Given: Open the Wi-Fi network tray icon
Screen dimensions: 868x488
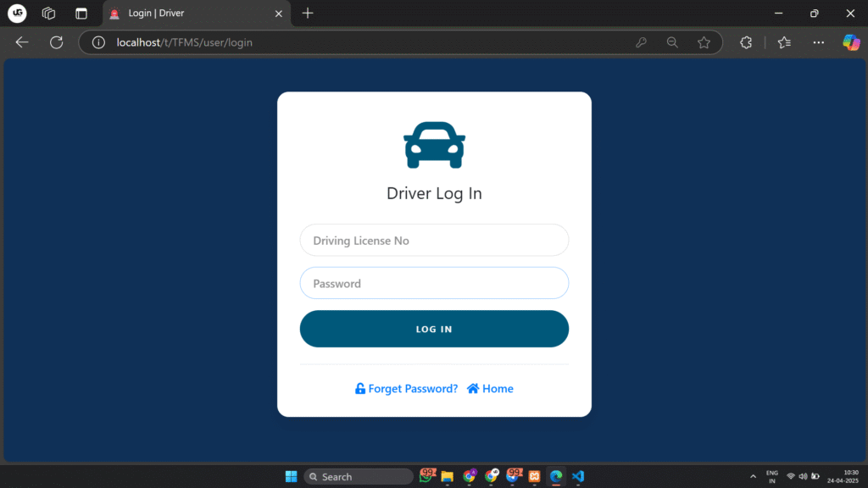Looking at the screenshot, I should [791, 476].
